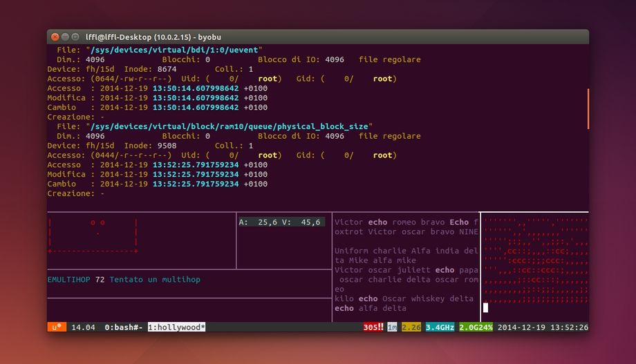Click the 2.26 load average indicator
The height and width of the screenshot is (364, 636).
411,327
